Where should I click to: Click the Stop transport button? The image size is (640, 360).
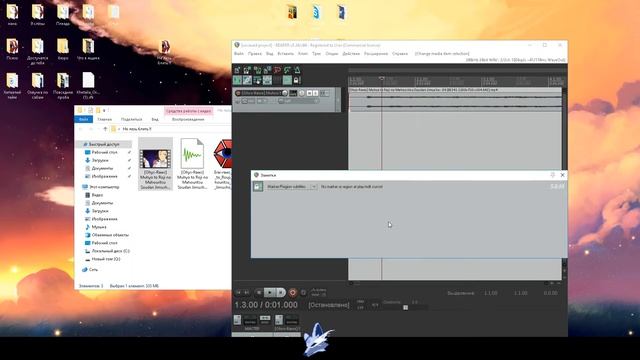click(259, 293)
